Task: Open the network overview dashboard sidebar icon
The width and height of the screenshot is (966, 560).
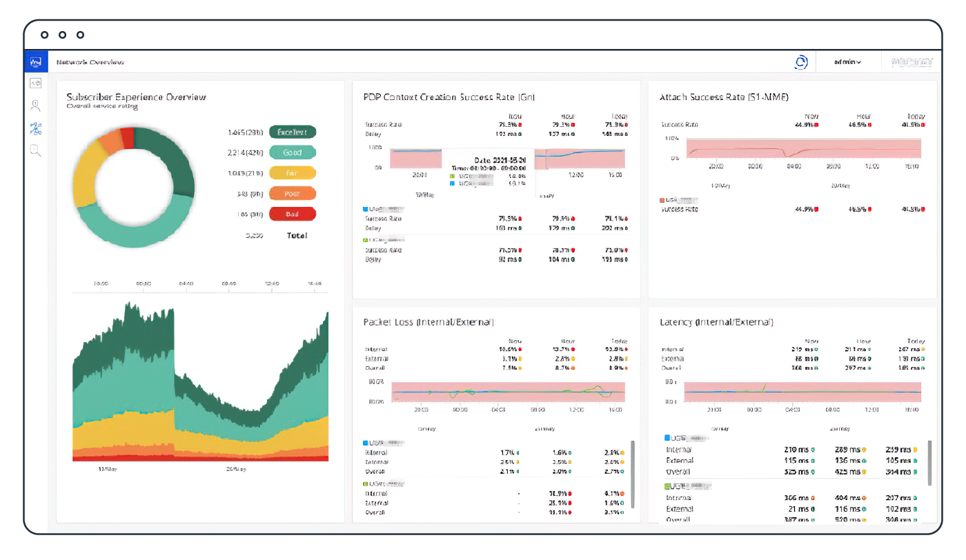Action: point(35,61)
